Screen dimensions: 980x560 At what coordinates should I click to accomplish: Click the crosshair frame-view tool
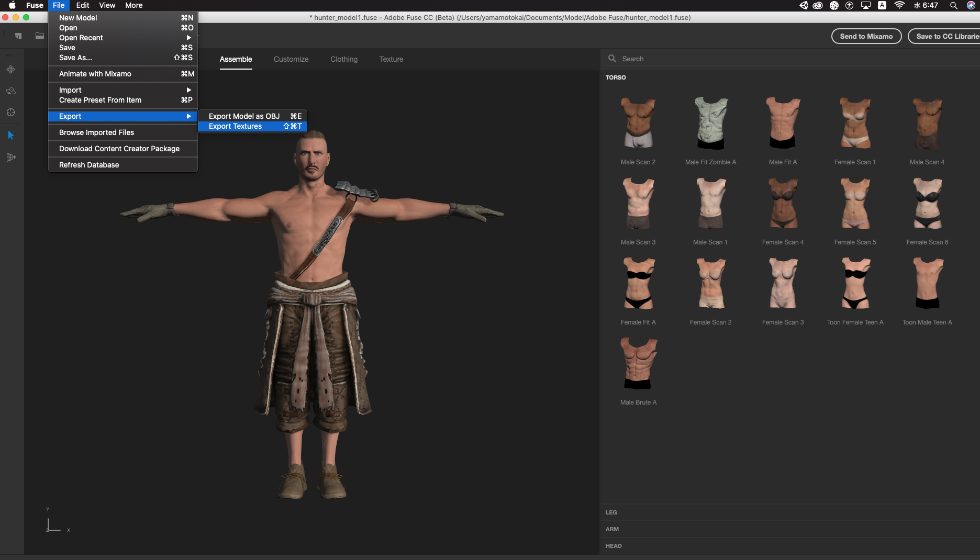coord(10,113)
